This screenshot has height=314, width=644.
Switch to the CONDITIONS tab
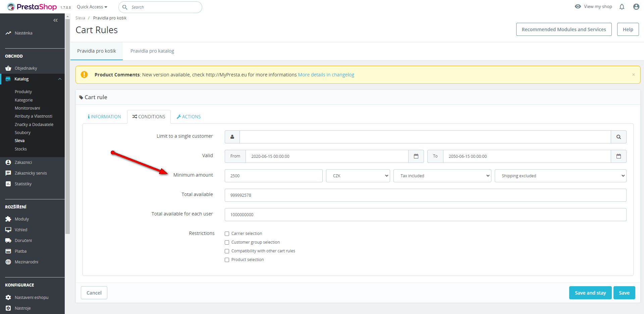(149, 117)
